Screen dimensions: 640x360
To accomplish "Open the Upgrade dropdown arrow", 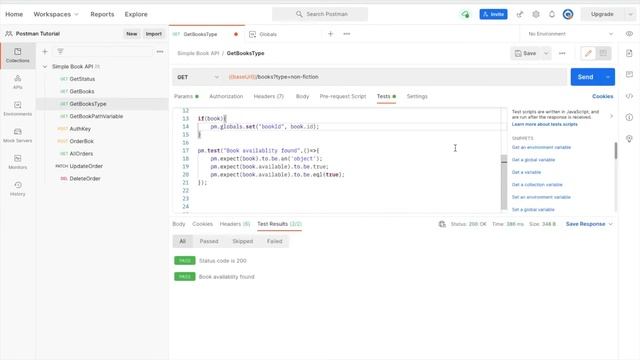I will [x=630, y=14].
